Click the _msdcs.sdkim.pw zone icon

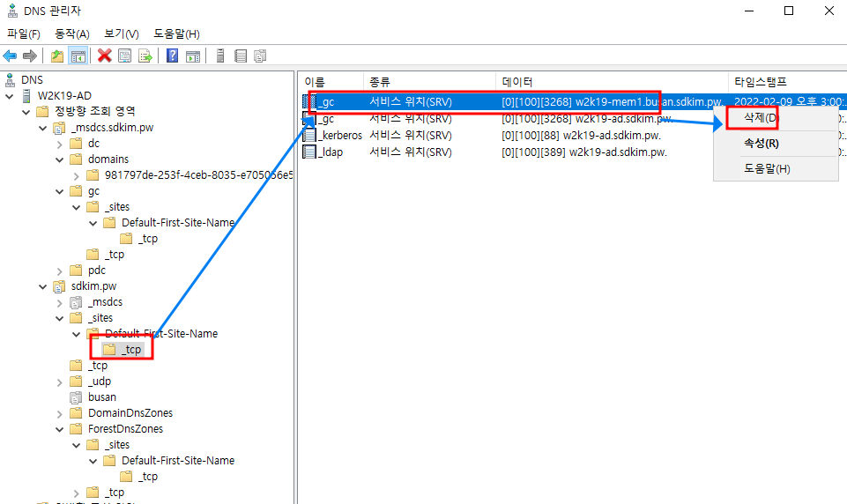click(x=59, y=128)
